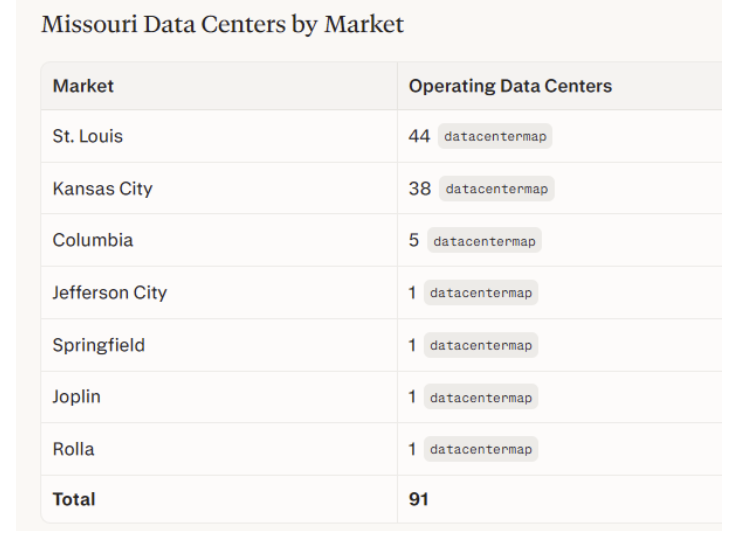Click the datacentermap citation in Rolla row
This screenshot has width=741, height=537.
(481, 449)
